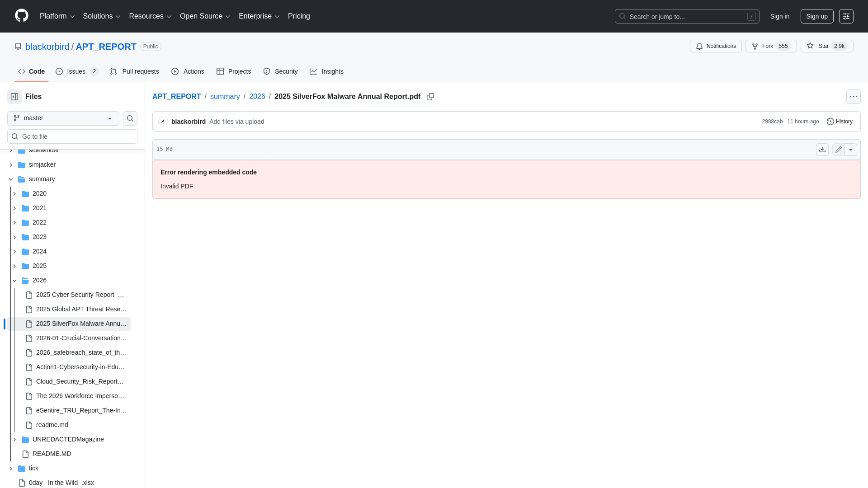Open the more options kebab menu
868x488 pixels.
(854, 97)
